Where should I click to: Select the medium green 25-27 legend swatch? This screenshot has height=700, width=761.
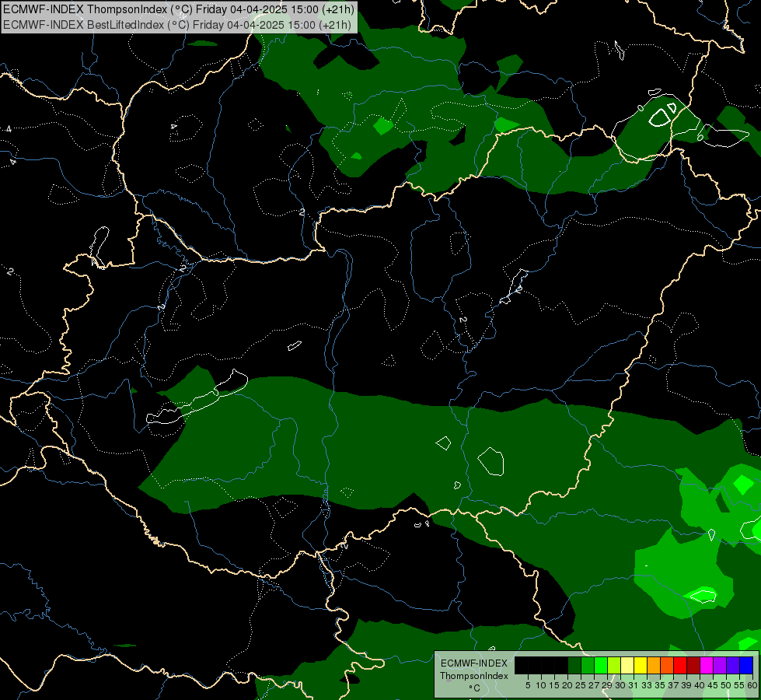(x=588, y=665)
